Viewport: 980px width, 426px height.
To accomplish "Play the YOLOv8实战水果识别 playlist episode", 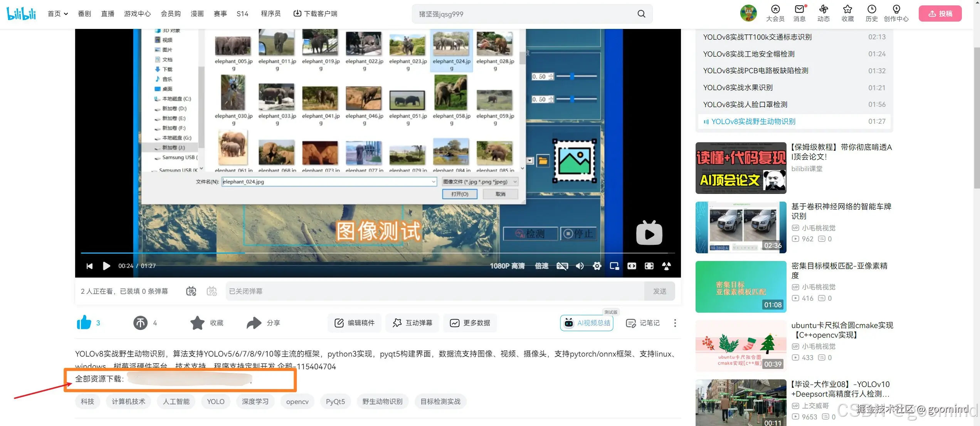I will point(737,88).
